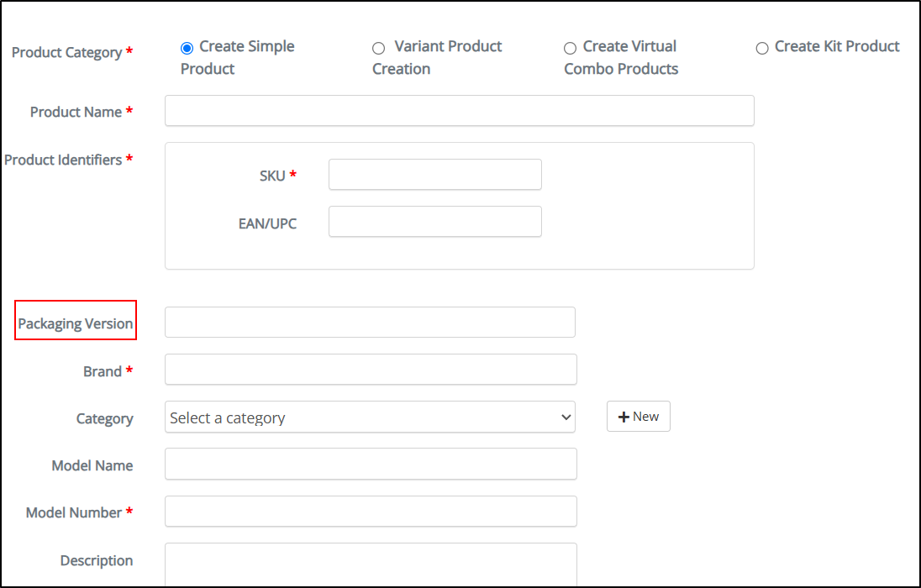
Task: Select Create Virtual Combo Products radio
Action: pos(570,48)
